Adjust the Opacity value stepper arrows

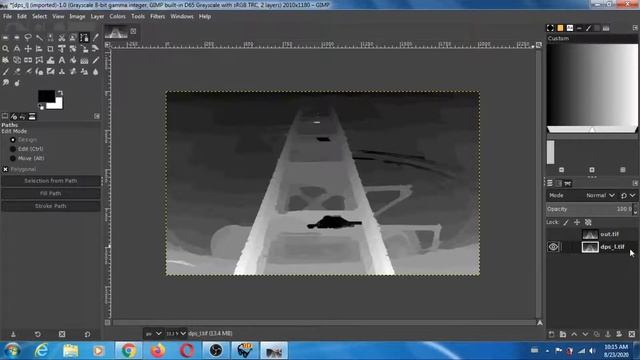[635, 209]
